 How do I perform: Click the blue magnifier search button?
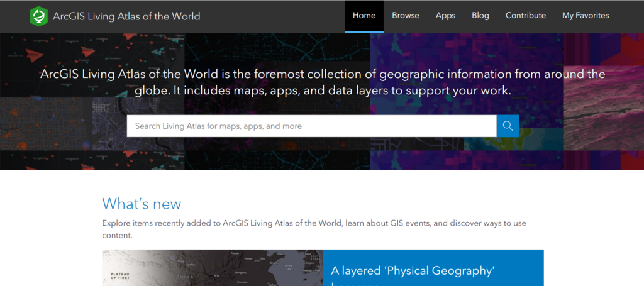[508, 126]
